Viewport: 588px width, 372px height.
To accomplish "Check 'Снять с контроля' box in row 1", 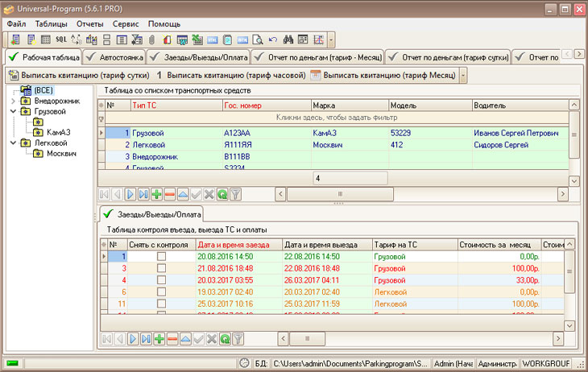I will pos(161,256).
